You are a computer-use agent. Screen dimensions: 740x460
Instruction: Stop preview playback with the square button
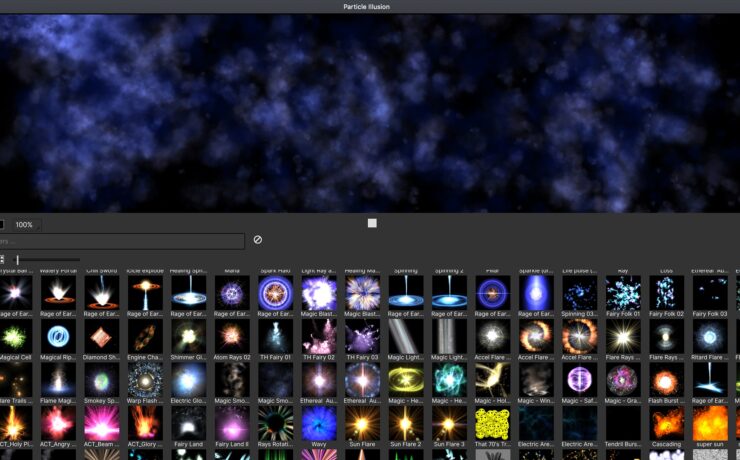click(x=372, y=223)
